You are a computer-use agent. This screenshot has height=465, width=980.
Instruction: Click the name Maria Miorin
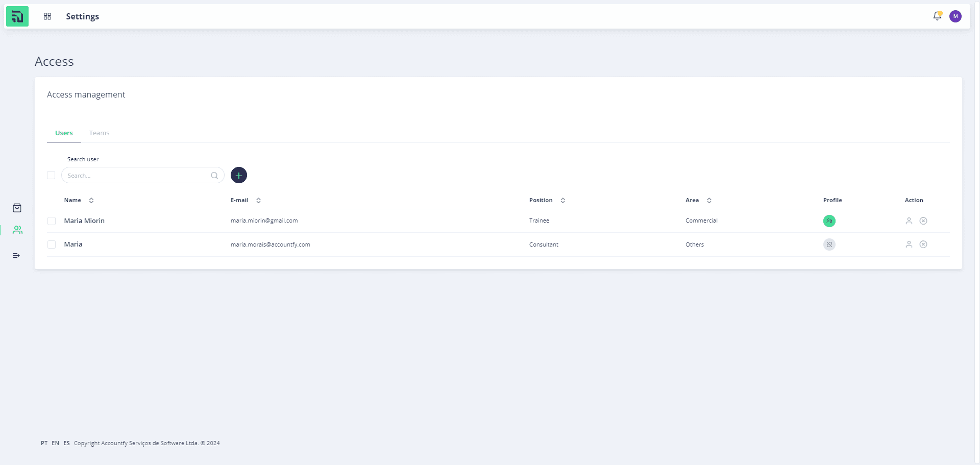(84, 221)
